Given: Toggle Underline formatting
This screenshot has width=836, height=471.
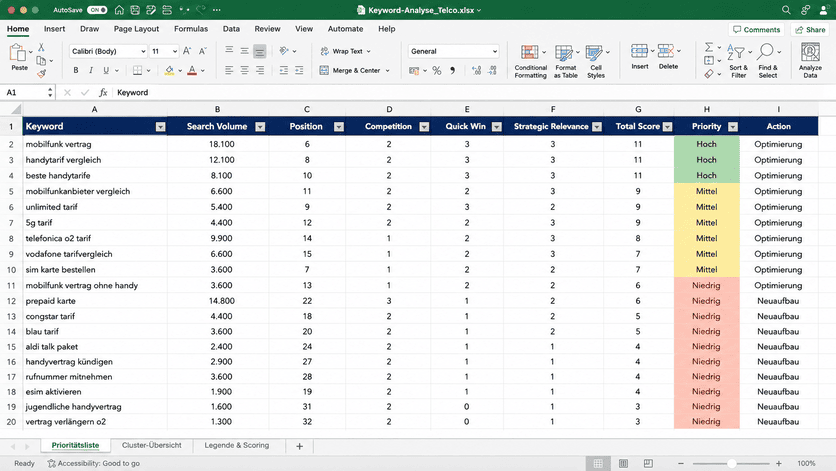Looking at the screenshot, I should click(106, 70).
